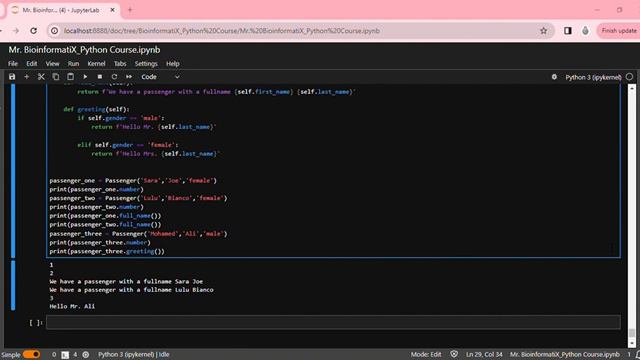
Task: Insert a new cell with plus icon
Action: 27,77
